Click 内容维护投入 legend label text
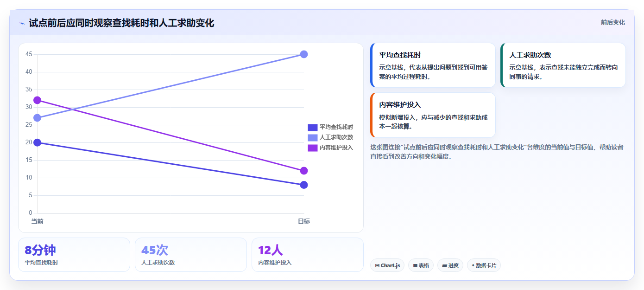 pos(336,148)
